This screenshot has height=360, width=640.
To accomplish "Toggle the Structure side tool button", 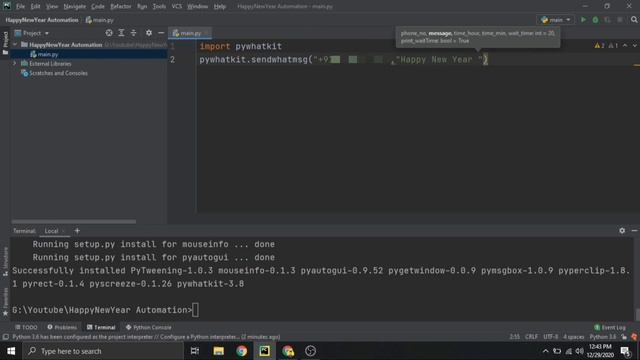I will [x=5, y=262].
